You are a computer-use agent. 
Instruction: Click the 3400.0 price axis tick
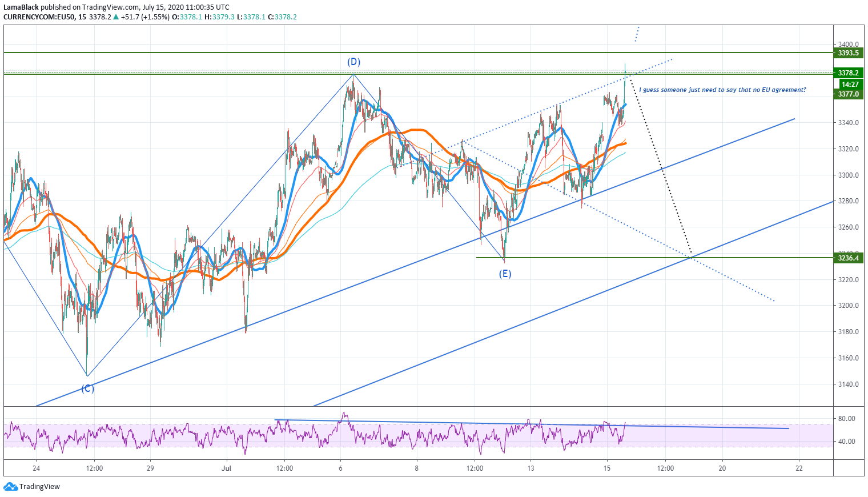849,45
